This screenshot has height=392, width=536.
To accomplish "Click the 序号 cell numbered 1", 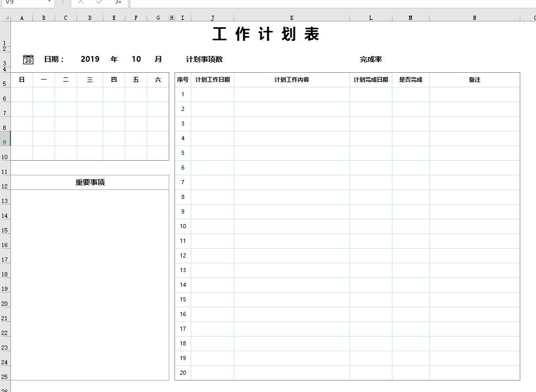I will (x=182, y=94).
